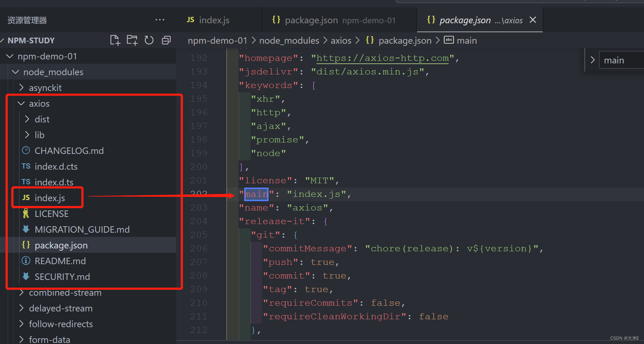The image size is (644, 344).
Task: Click the highlighted "main" key in editor
Action: click(256, 194)
